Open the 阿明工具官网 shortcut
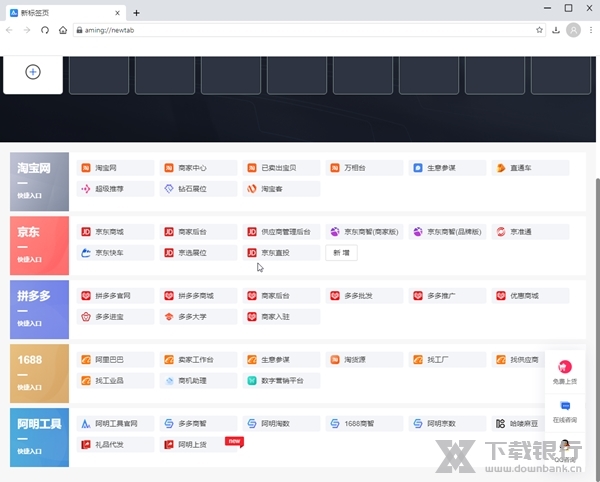This screenshot has height=482, width=600. 115,423
